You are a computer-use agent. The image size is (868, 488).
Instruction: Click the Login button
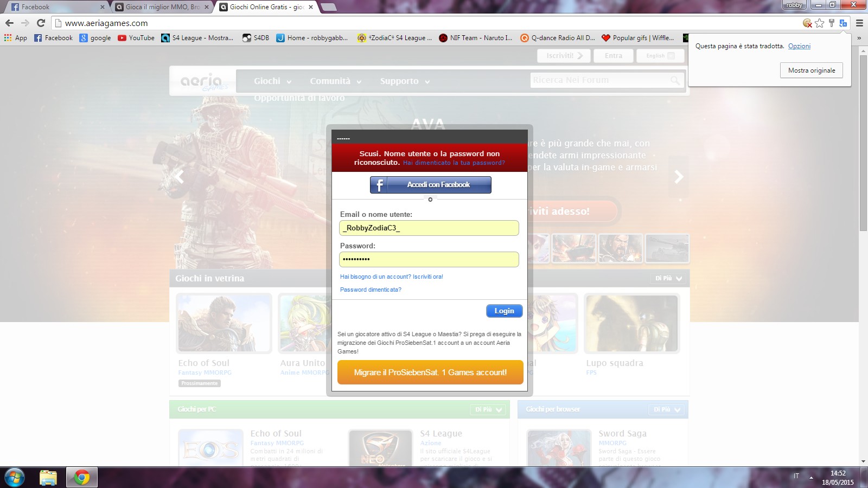click(504, 311)
